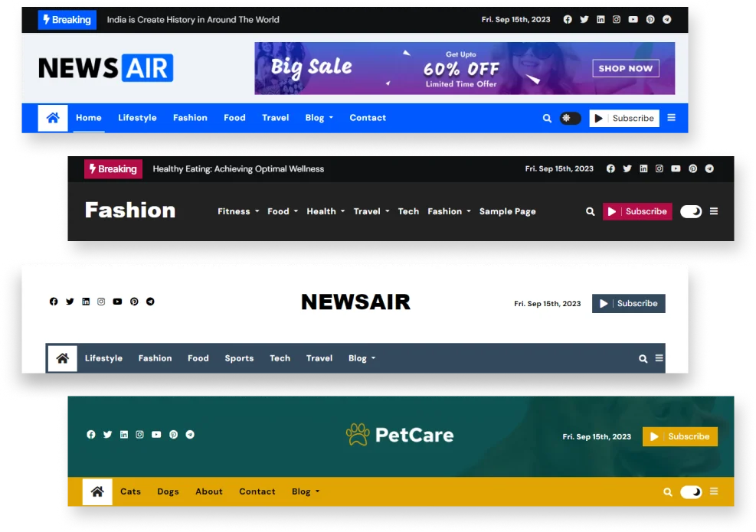Select Sports in slate NEWSAIR menu
756x532 pixels.
pos(239,358)
